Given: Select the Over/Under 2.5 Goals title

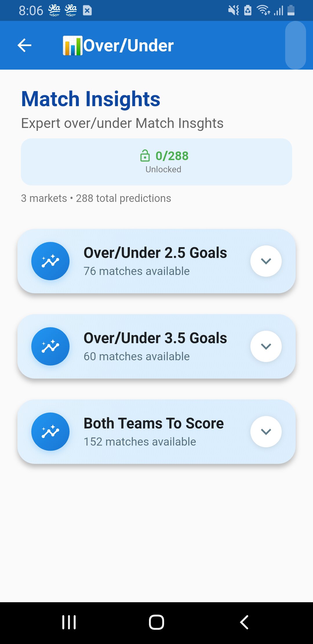Looking at the screenshot, I should [155, 253].
